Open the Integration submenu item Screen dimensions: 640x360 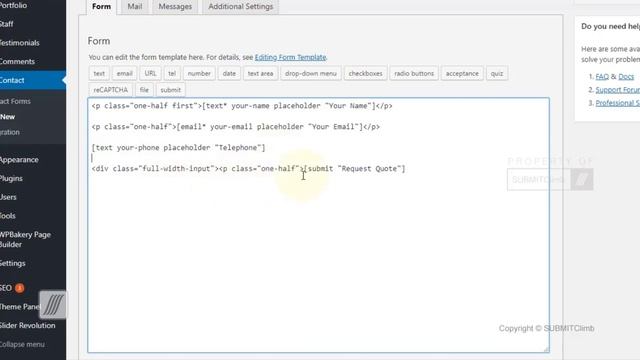click(x=10, y=132)
